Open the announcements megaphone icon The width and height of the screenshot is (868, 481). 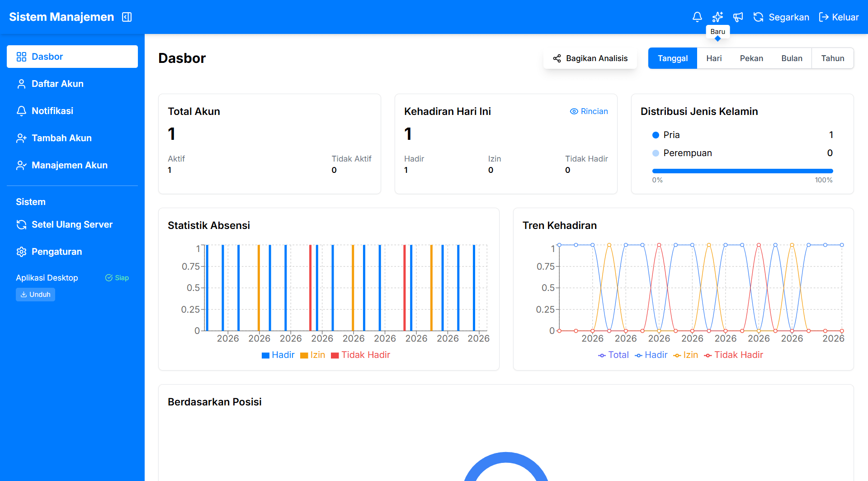point(738,17)
